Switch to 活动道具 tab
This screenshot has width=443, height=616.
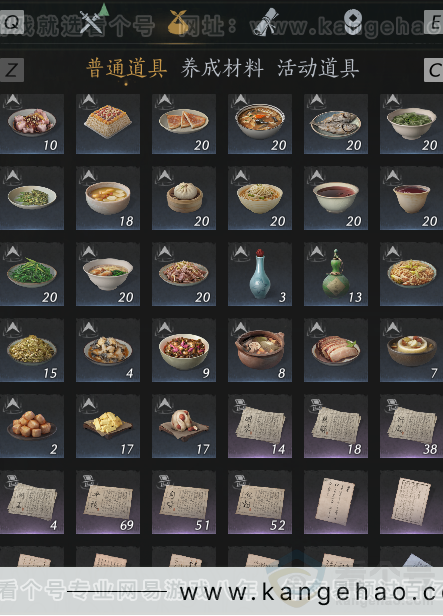318,68
